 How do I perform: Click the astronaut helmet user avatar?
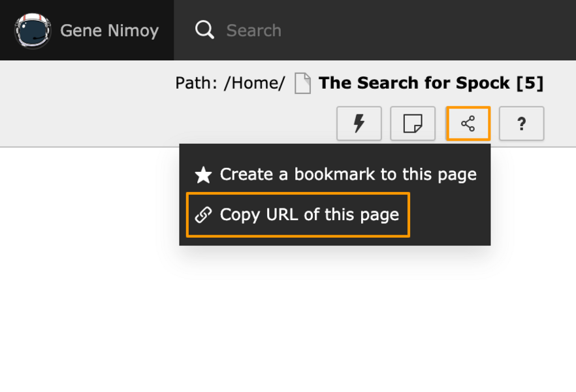pos(33,31)
